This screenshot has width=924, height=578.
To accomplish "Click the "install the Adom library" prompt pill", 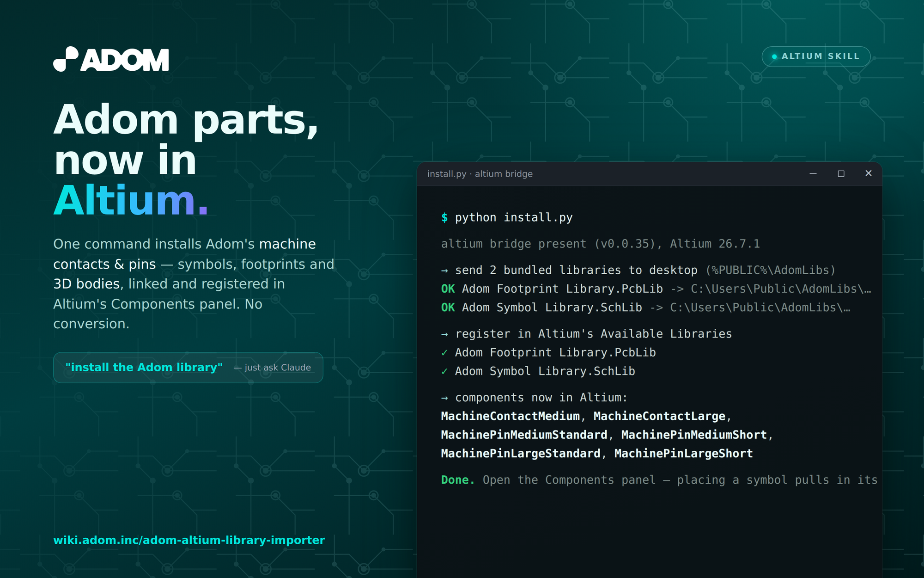I will pyautogui.click(x=188, y=368).
